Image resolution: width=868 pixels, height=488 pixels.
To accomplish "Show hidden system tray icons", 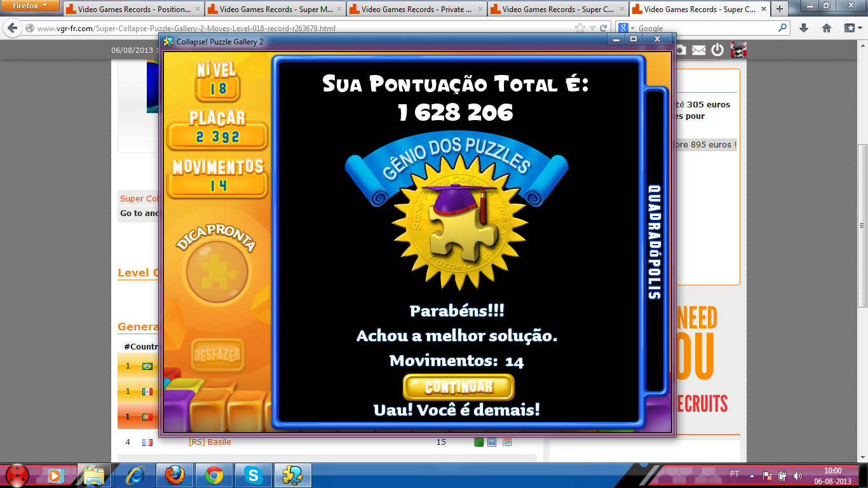I will click(x=752, y=475).
